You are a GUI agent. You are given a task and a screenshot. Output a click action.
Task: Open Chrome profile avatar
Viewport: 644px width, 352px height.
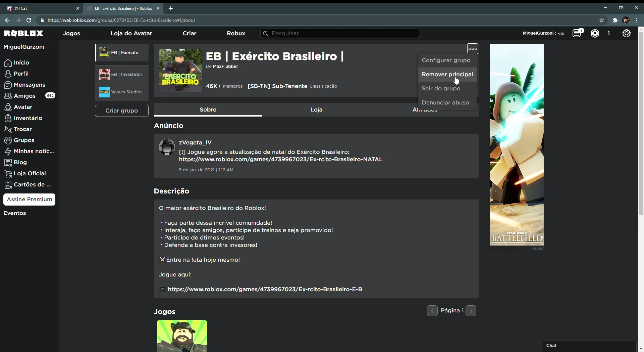click(x=626, y=20)
